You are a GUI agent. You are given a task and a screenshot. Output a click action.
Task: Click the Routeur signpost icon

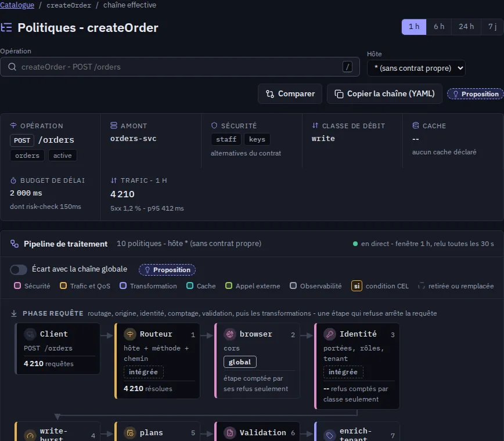[130, 334]
